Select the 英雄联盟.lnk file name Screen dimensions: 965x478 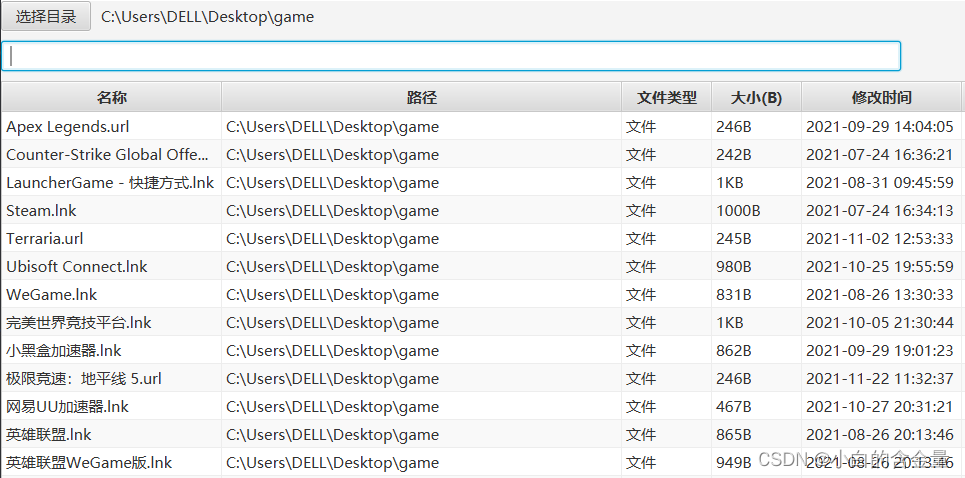point(49,434)
